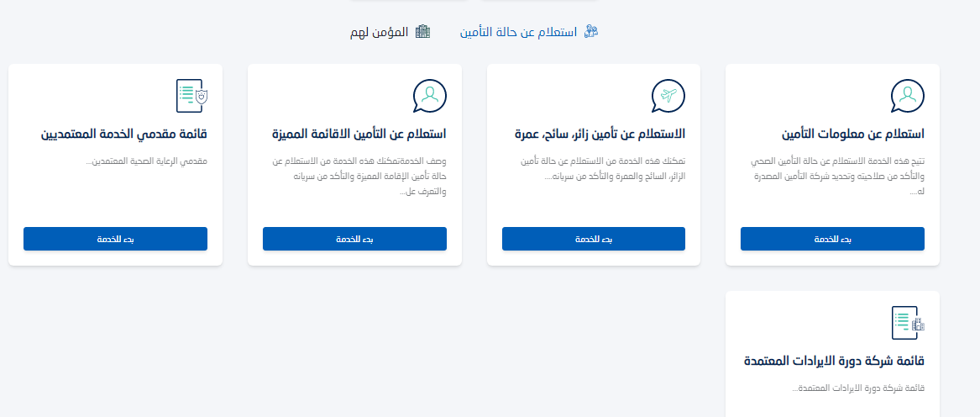Click the premium residency insurance person icon

429,96
